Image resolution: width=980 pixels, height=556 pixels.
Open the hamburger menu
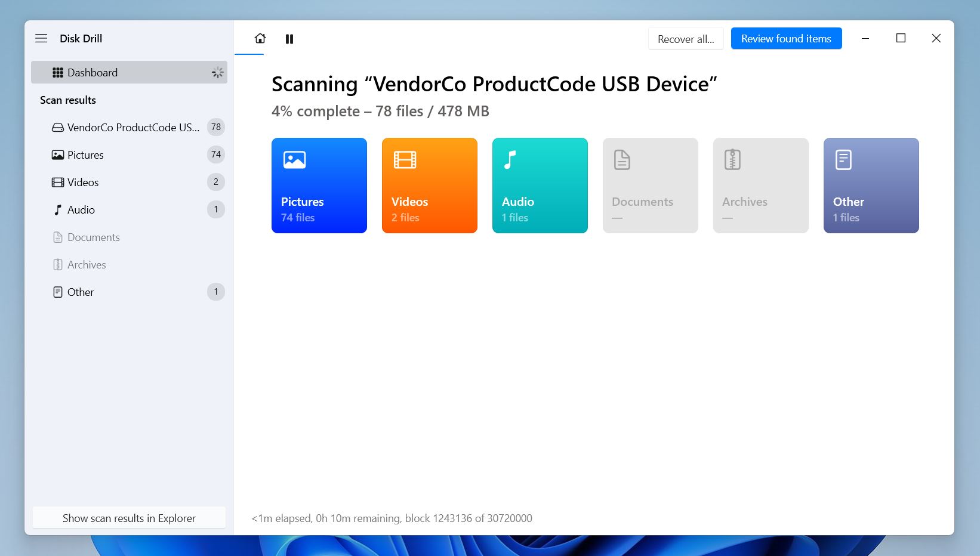[41, 39]
